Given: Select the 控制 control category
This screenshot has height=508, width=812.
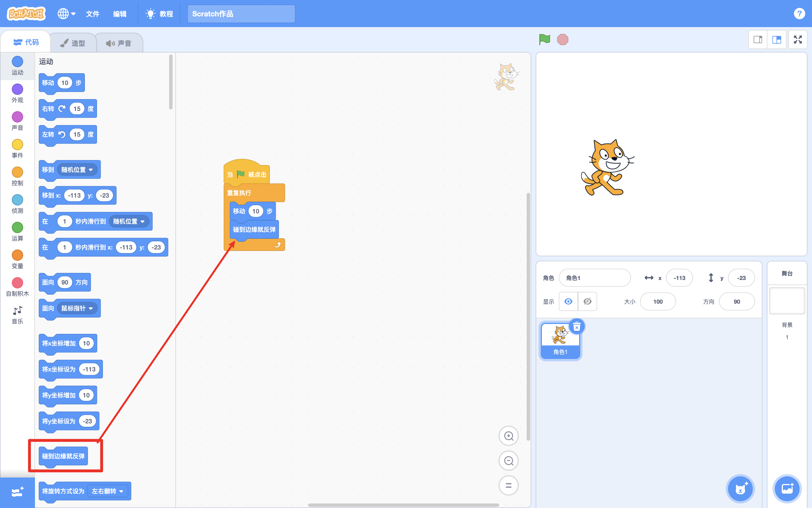Looking at the screenshot, I should [x=17, y=176].
